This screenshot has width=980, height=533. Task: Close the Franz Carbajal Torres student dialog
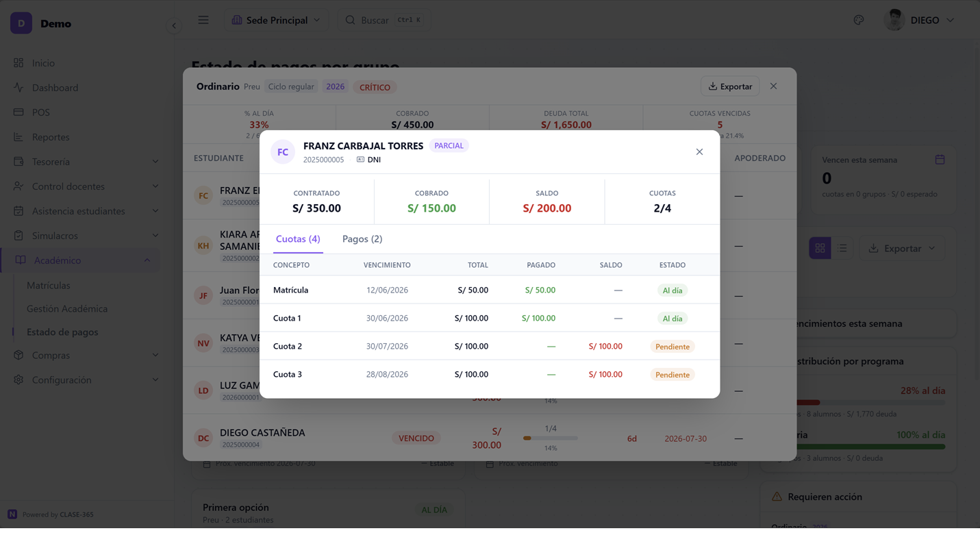click(699, 151)
